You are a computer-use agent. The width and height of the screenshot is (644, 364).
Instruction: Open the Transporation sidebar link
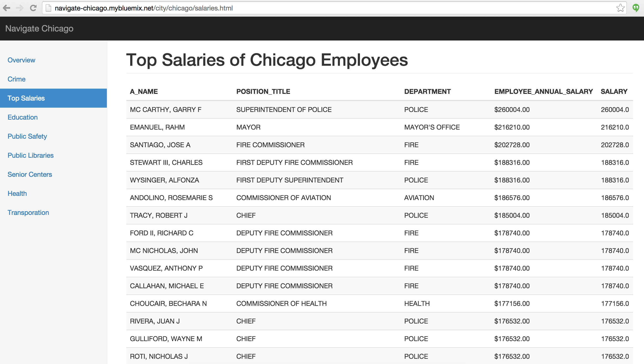(x=28, y=212)
